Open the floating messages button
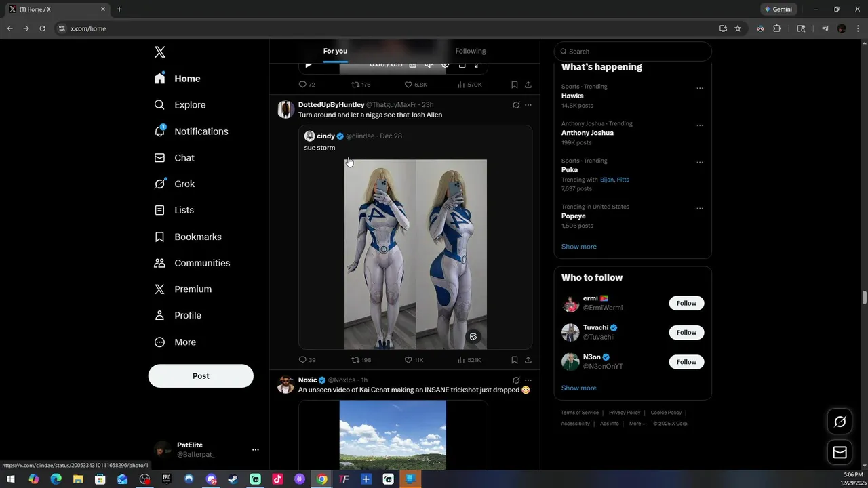 point(840,452)
